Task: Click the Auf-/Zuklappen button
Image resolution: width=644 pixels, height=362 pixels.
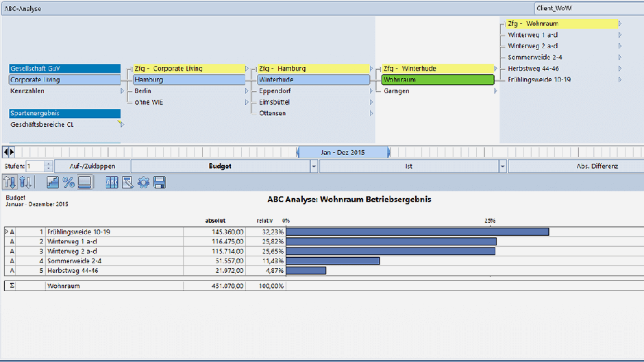Action: (x=92, y=166)
